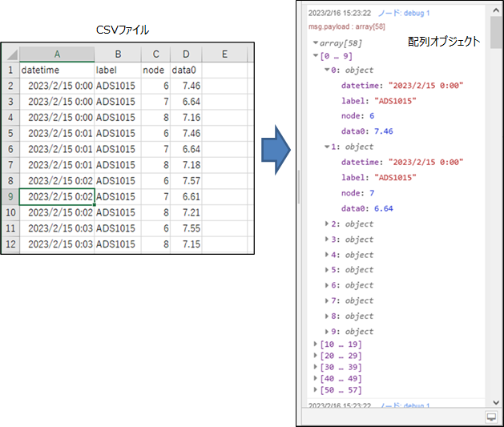Expand the [50 … 57] range group

click(x=316, y=390)
